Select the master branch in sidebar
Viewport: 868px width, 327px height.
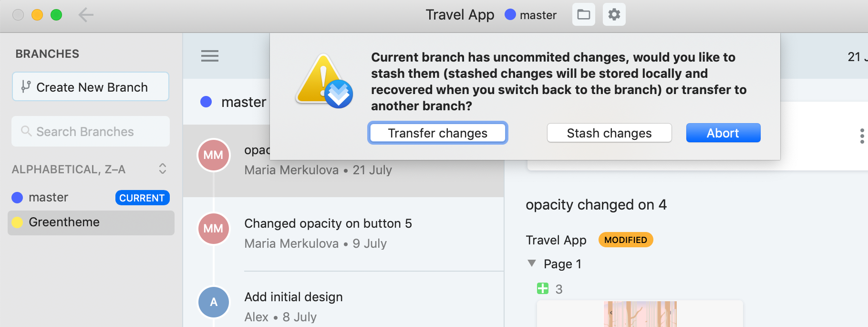(x=91, y=198)
